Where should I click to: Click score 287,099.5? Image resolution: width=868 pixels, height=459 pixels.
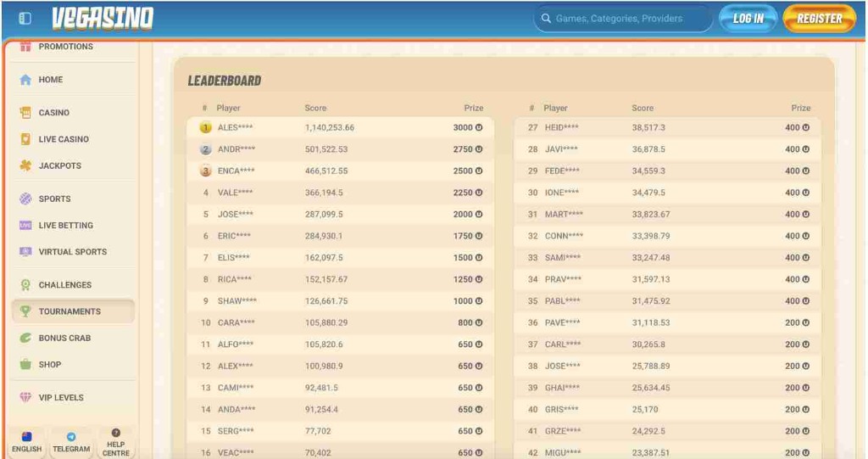(324, 214)
